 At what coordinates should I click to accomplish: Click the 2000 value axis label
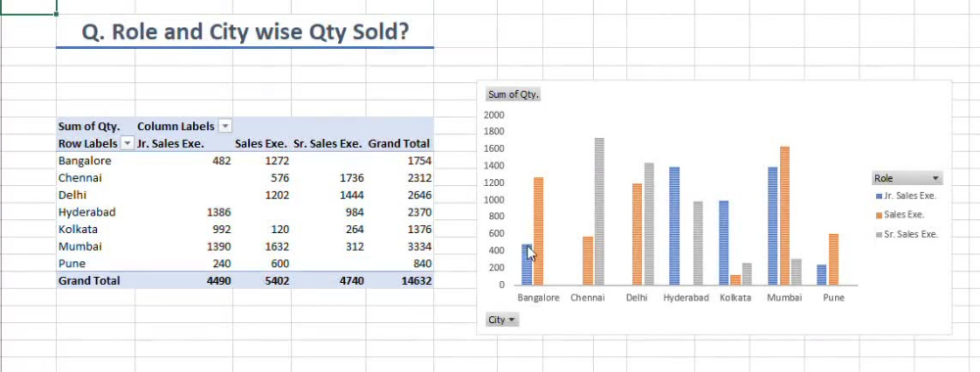coord(494,115)
